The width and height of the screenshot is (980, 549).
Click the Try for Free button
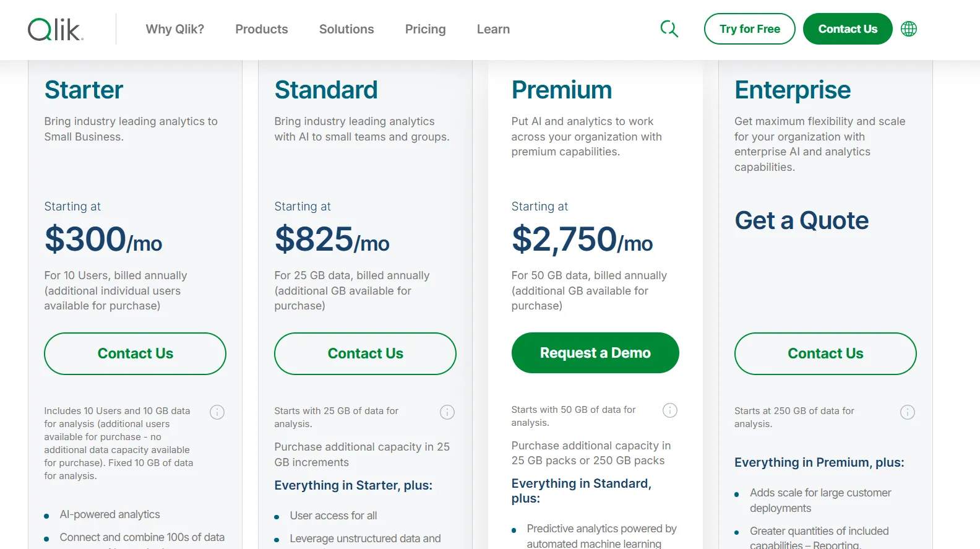(x=750, y=29)
